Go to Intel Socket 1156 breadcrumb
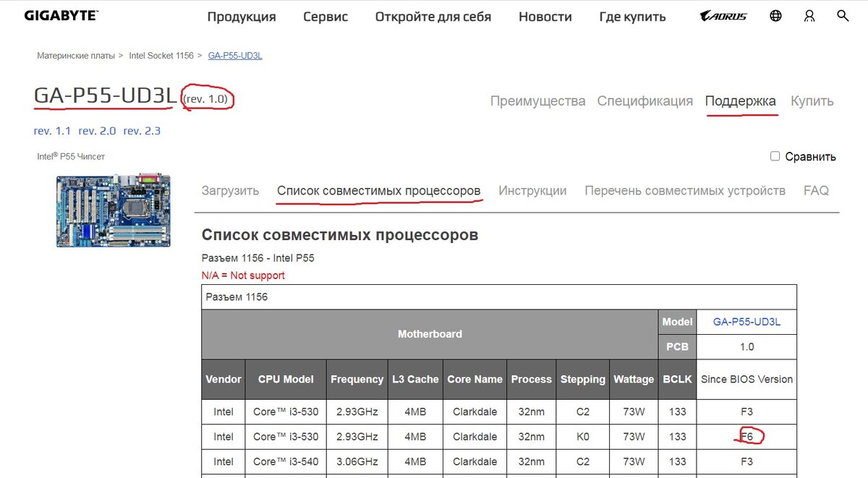Image resolution: width=868 pixels, height=478 pixels. 161,56
